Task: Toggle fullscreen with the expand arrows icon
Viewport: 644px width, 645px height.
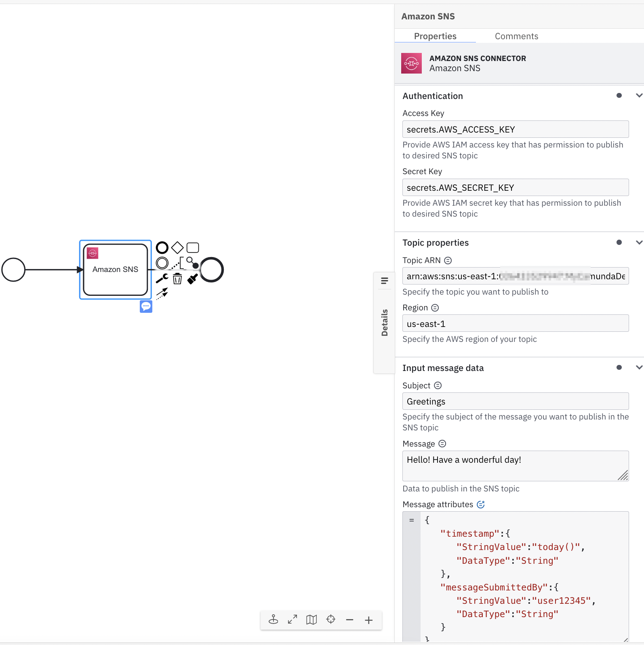Action: (293, 620)
